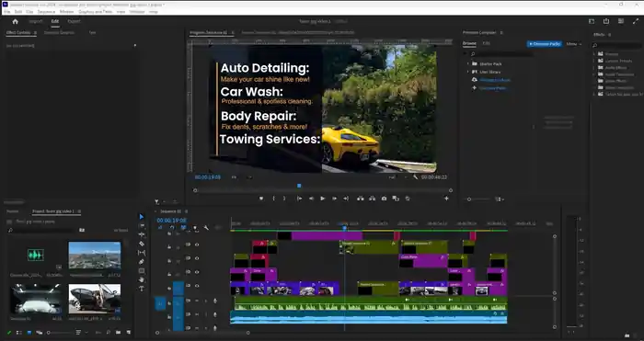Add marker in Program monitor
The height and width of the screenshot is (341, 644).
point(261,199)
